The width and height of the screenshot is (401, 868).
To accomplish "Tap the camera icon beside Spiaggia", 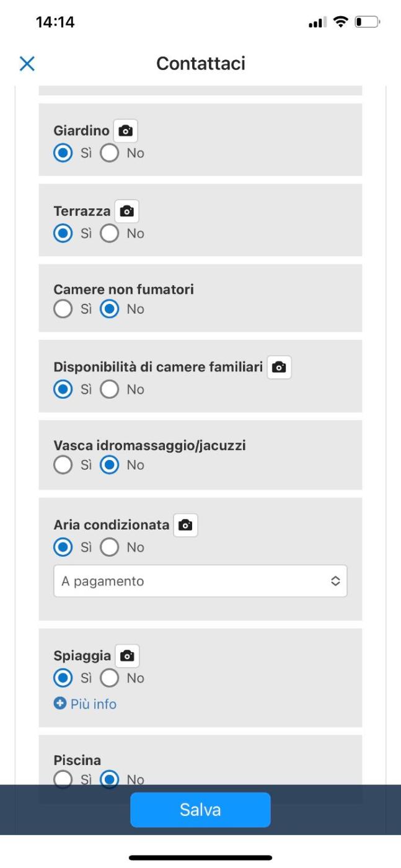I will (127, 656).
